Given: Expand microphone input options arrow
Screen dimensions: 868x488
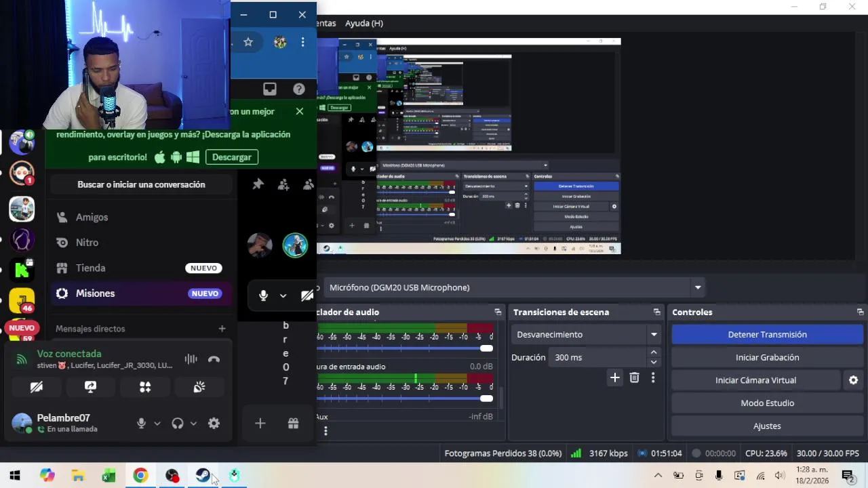Looking at the screenshot, I should coord(157,424).
